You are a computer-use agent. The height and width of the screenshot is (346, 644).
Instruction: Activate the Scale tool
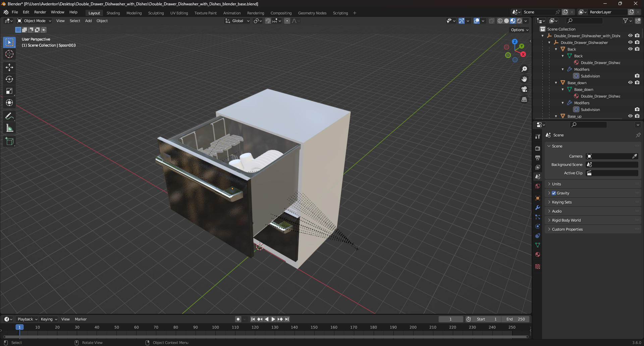(9, 91)
